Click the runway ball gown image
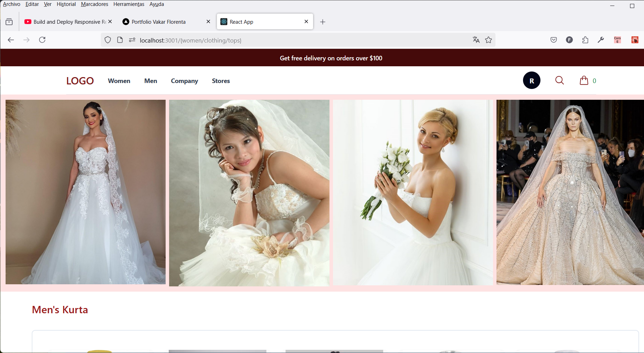 pyautogui.click(x=570, y=192)
